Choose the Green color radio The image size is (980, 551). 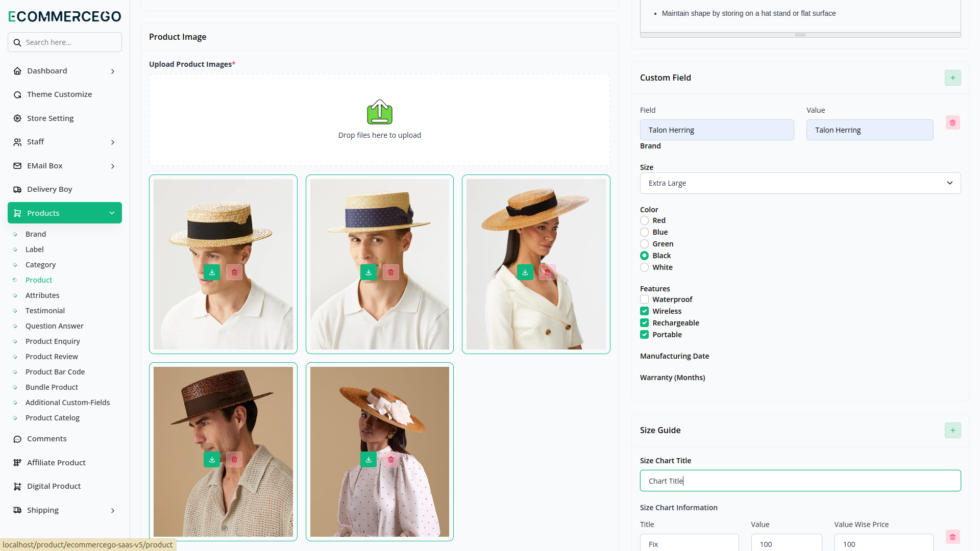pyautogui.click(x=645, y=244)
